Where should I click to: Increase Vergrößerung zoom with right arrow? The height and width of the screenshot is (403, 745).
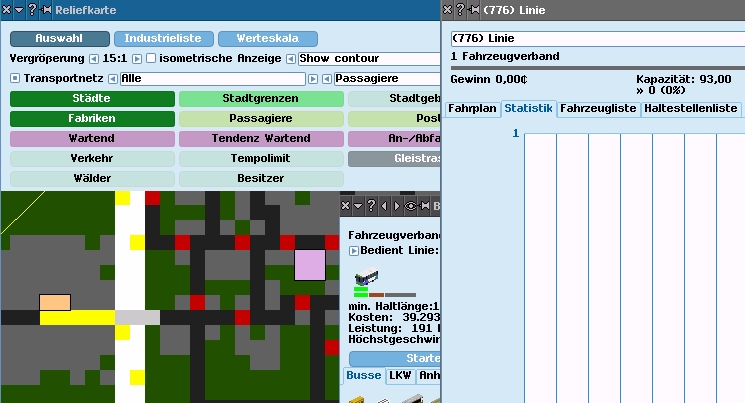(x=138, y=59)
